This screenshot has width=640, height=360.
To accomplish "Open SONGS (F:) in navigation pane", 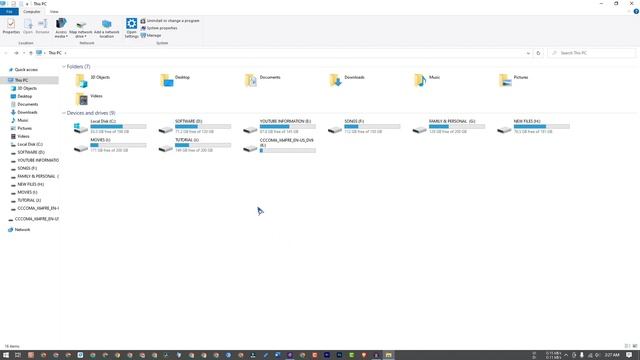I will pyautogui.click(x=27, y=168).
